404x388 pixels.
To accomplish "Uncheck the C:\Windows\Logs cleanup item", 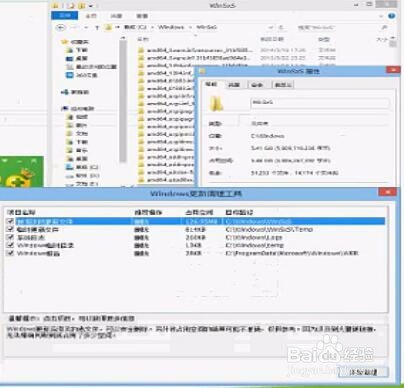I will (x=10, y=237).
